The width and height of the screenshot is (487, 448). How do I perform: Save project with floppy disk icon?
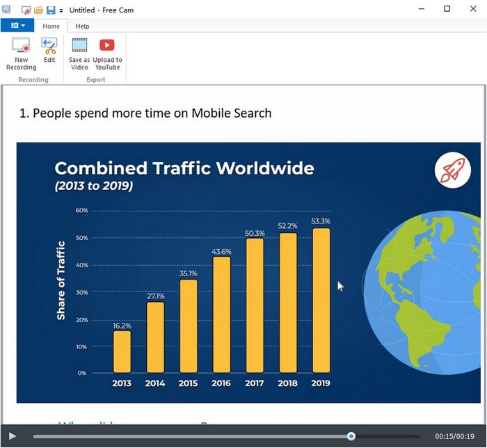point(51,10)
